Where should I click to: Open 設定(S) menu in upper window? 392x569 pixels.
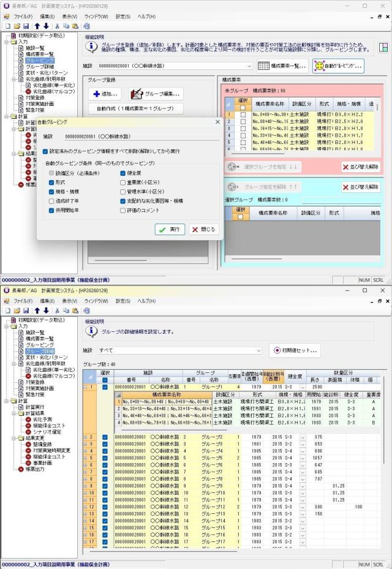click(123, 17)
